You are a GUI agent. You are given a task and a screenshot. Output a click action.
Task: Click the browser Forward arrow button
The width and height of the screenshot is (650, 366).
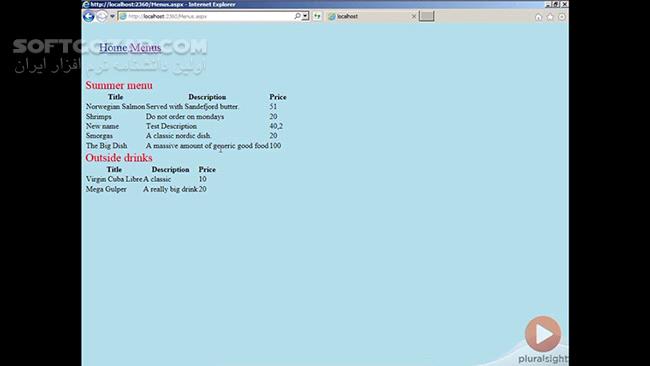pyautogui.click(x=102, y=16)
